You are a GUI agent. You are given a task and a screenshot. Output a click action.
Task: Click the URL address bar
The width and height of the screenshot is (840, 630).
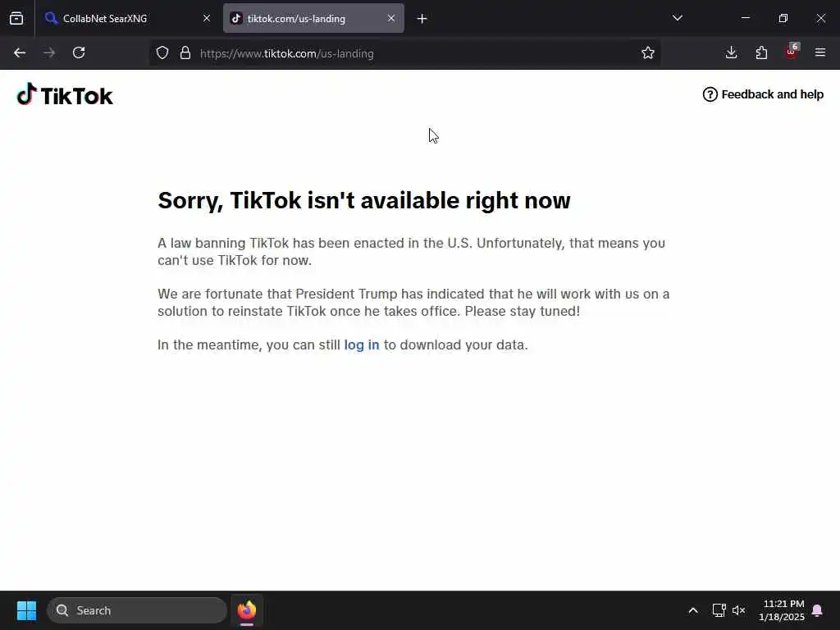click(x=418, y=53)
